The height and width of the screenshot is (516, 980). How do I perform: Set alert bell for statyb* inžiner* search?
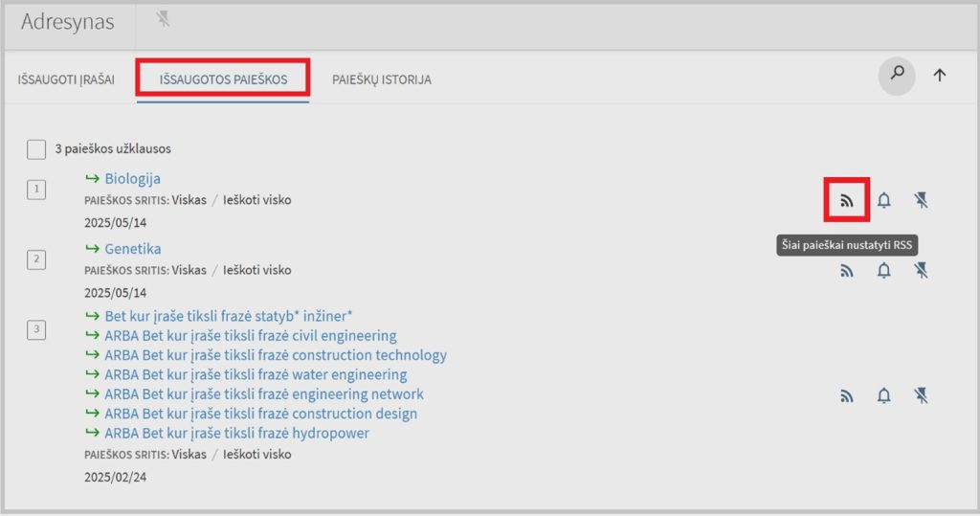tap(883, 395)
